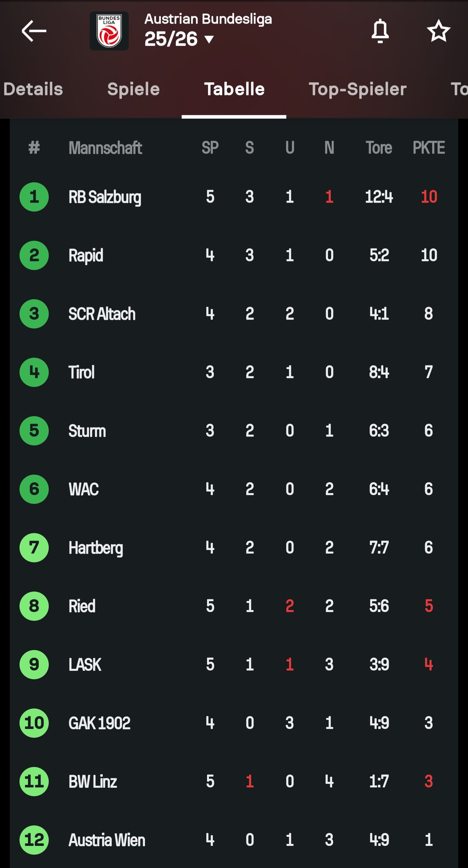468x868 pixels.
Task: Tap rank 1 badge for RB Salzburg
Action: (x=34, y=197)
